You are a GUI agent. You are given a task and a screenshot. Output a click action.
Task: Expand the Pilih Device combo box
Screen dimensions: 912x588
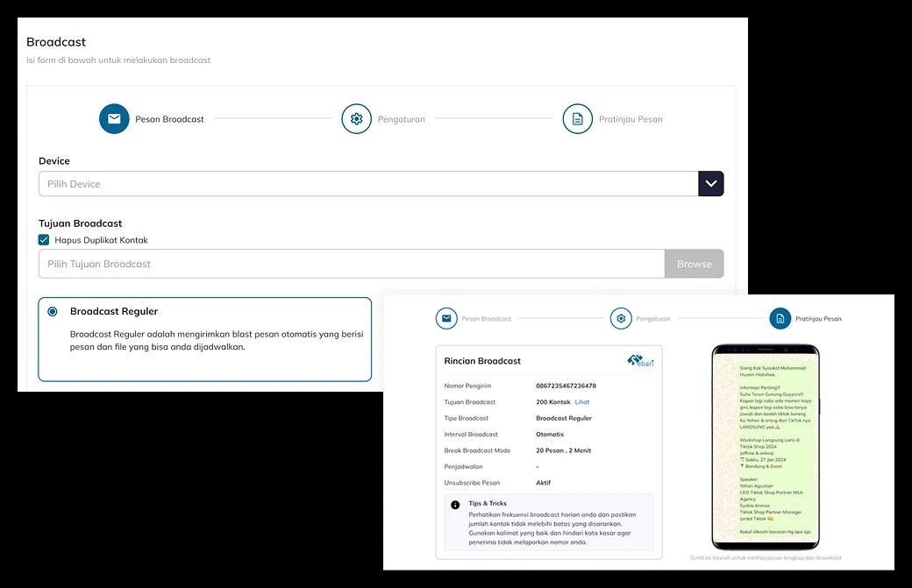point(368,184)
